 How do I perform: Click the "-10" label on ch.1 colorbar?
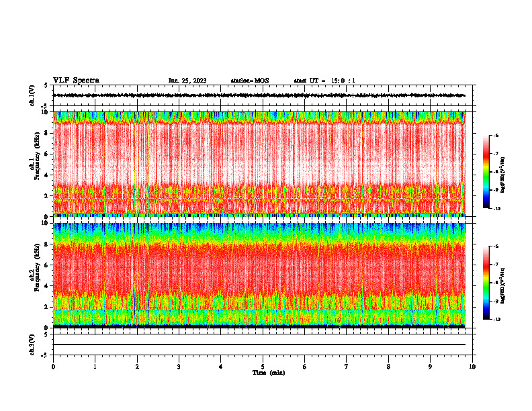496,209
